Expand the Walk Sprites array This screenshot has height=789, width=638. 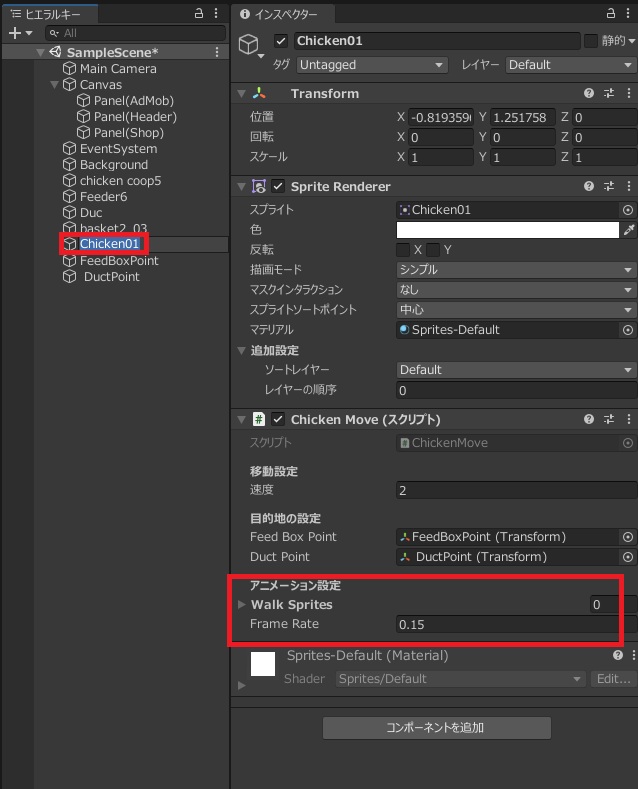click(242, 605)
